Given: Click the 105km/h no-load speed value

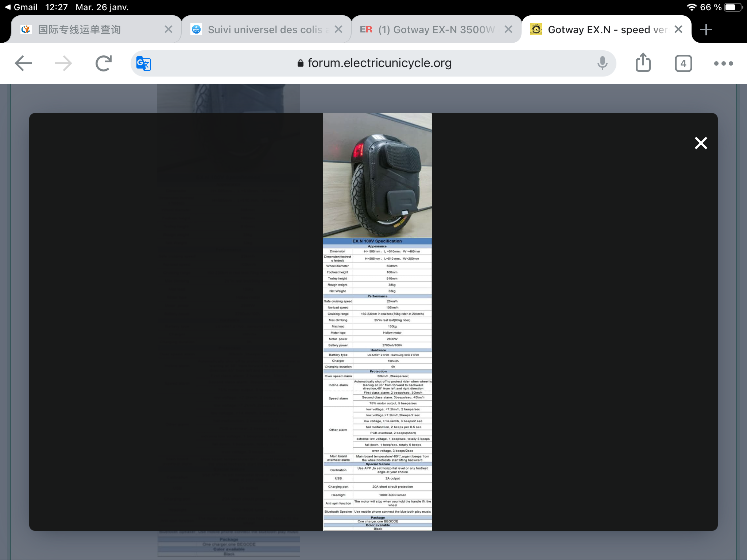Looking at the screenshot, I should click(392, 308).
